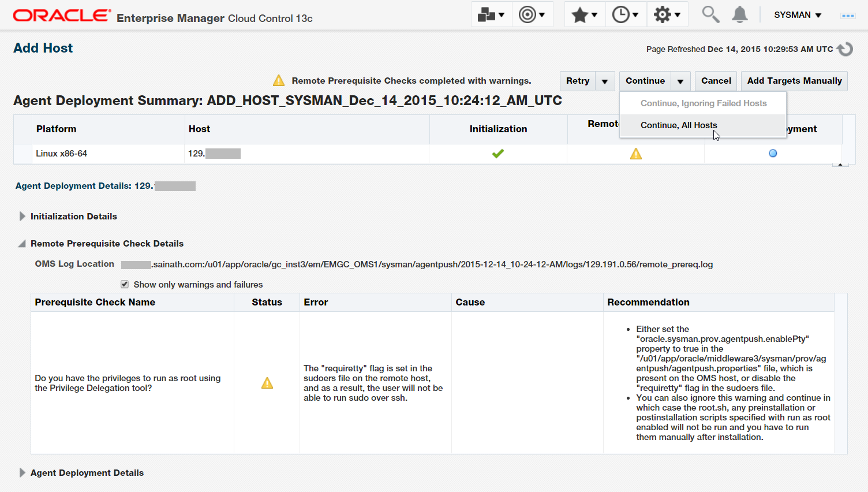Click the Oracle logo
Screen dimensions: 868x492
click(62, 16)
